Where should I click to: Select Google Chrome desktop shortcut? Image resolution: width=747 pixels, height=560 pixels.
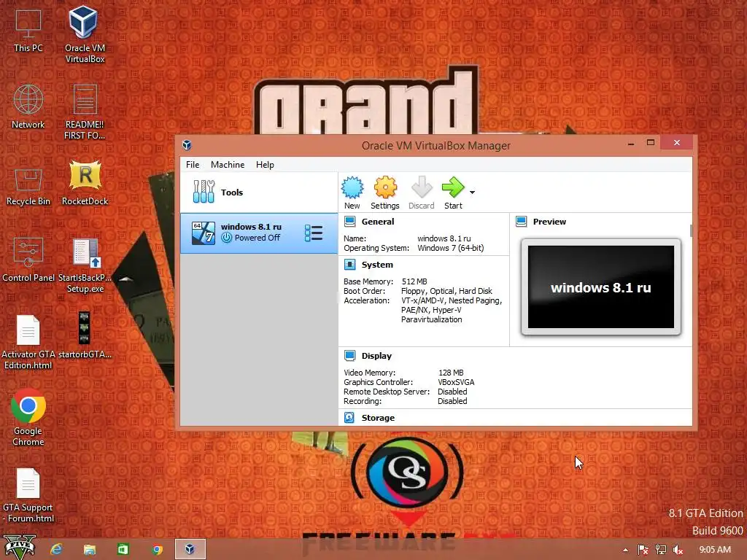pyautogui.click(x=28, y=418)
